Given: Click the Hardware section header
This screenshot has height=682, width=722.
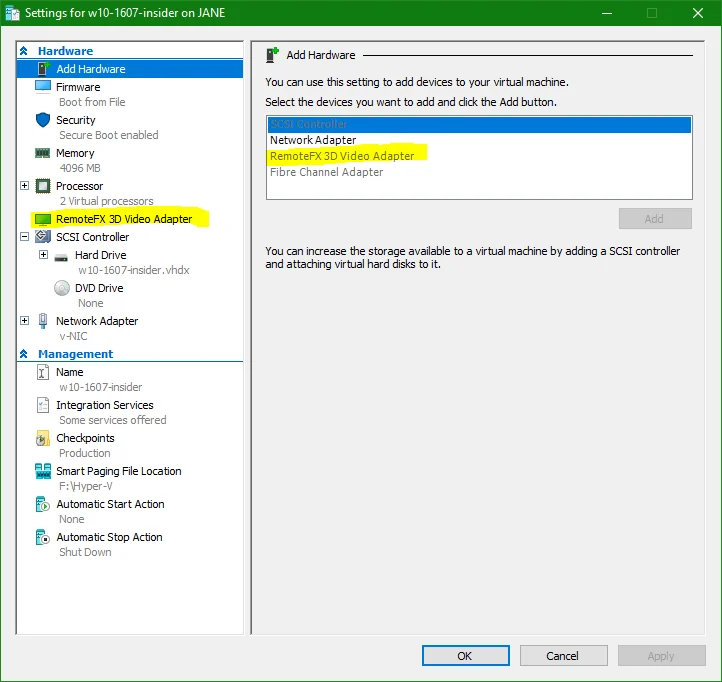Looking at the screenshot, I should click(x=65, y=51).
